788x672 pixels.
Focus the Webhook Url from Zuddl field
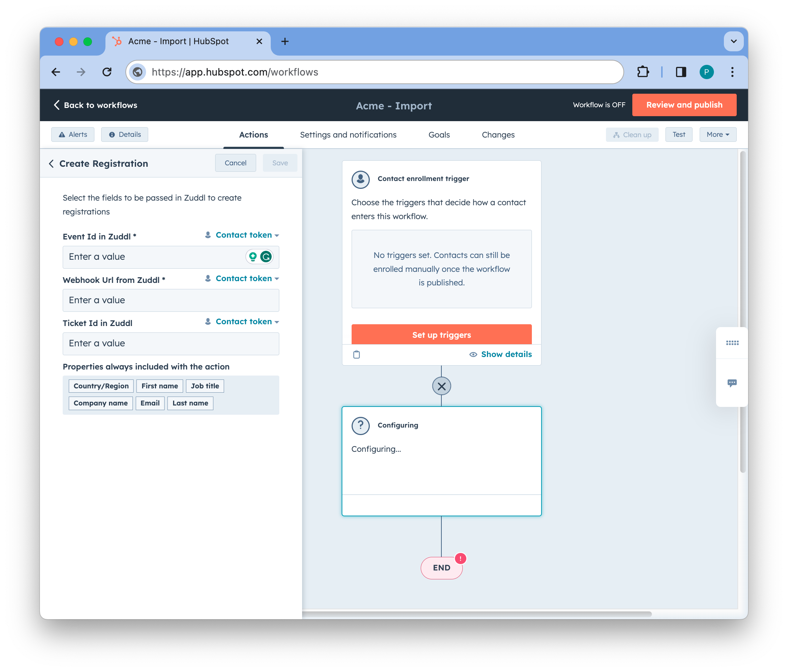pos(171,300)
